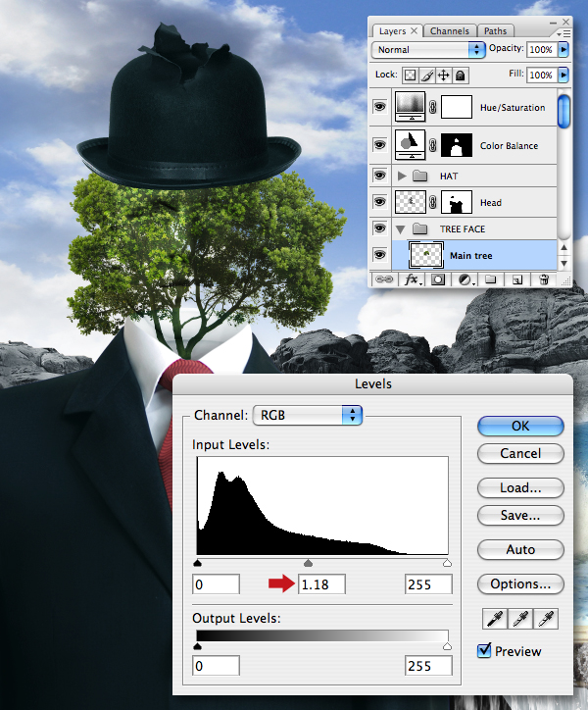Screen dimensions: 588x710
Task: Open the Layers panel options menu
Action: pyautogui.click(x=563, y=33)
